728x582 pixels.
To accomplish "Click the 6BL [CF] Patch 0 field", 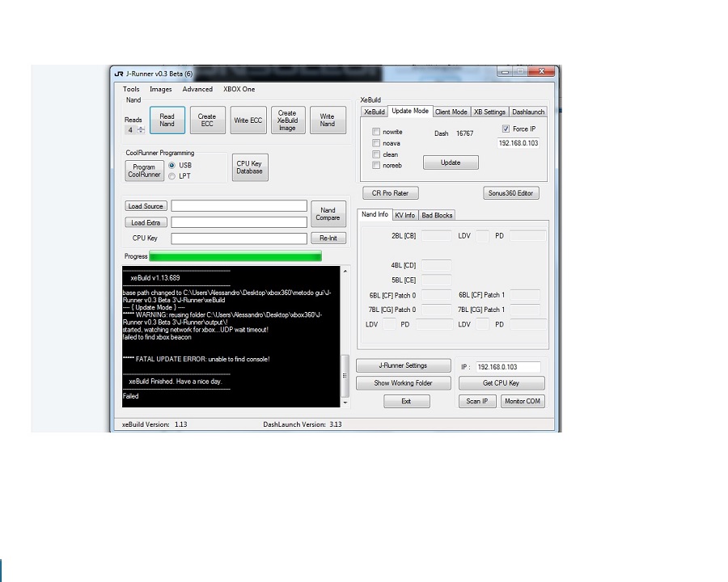I will 437,295.
